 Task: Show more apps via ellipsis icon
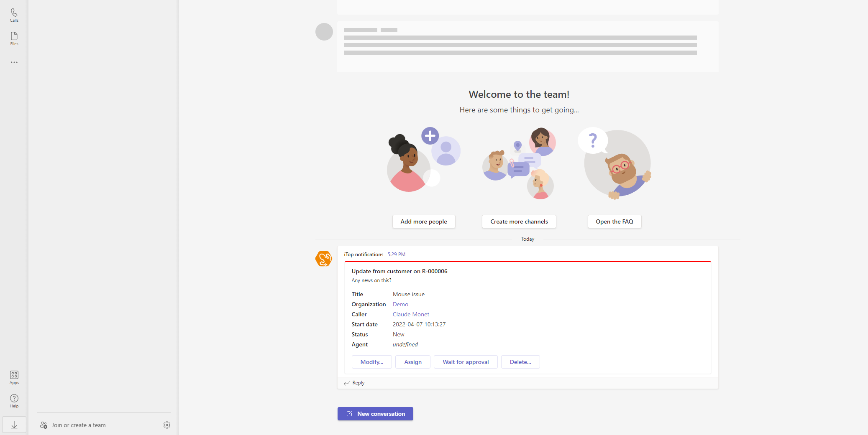[14, 62]
